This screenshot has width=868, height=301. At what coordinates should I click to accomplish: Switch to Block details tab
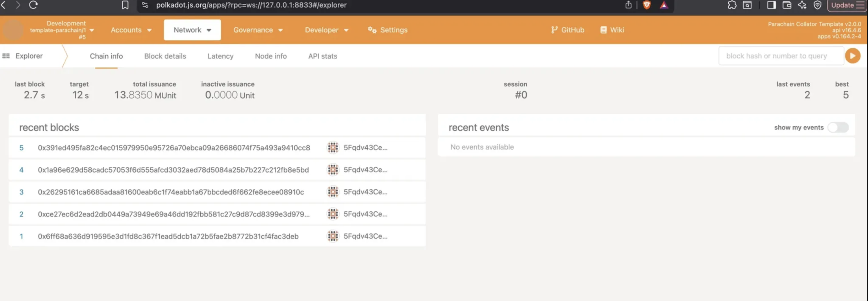pyautogui.click(x=165, y=56)
